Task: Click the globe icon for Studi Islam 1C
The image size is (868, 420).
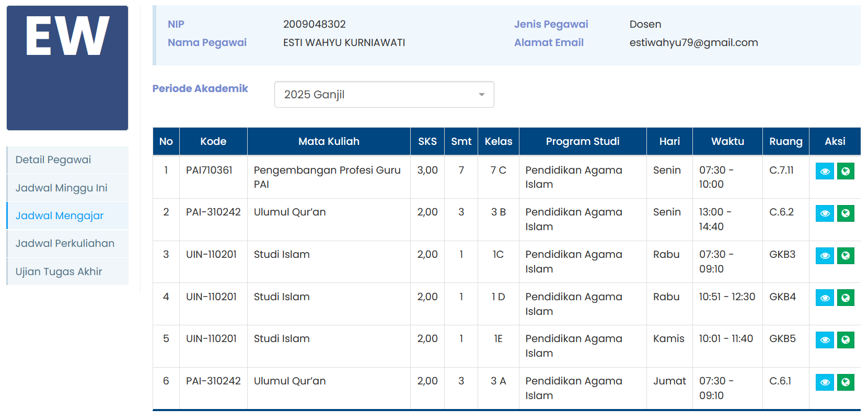Action: 846,256
